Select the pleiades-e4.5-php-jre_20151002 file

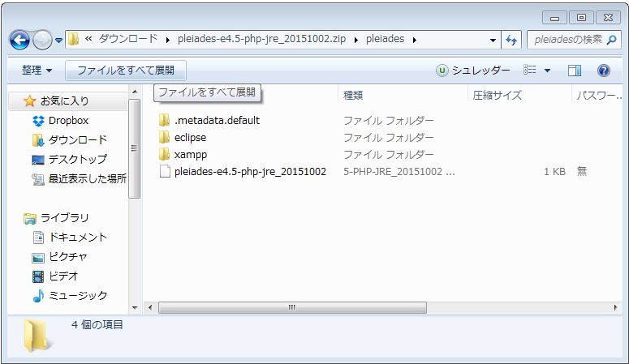(250, 172)
